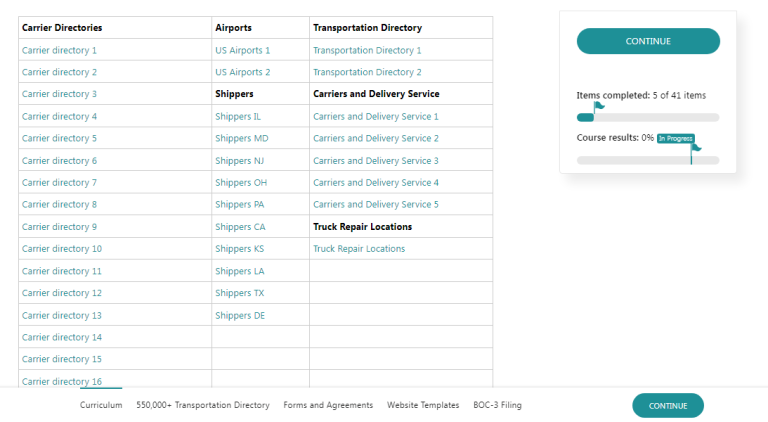Click the flag icon on items completed bar
The height and width of the screenshot is (422, 768).
coord(598,107)
